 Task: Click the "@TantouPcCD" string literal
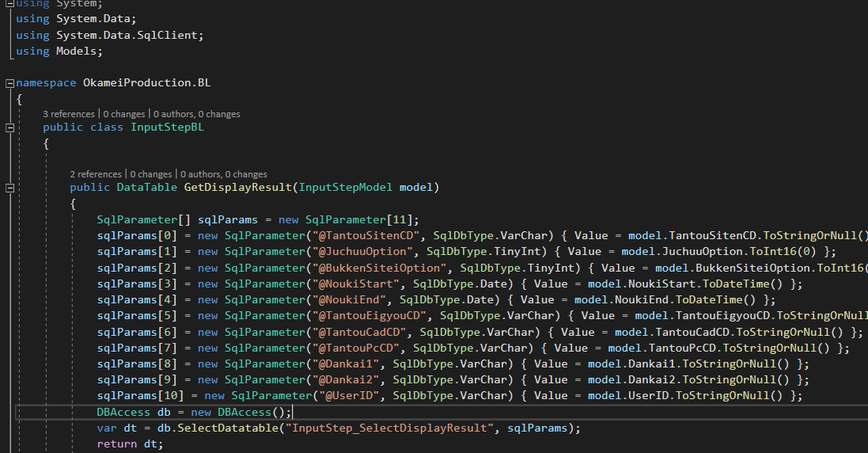coord(356,348)
